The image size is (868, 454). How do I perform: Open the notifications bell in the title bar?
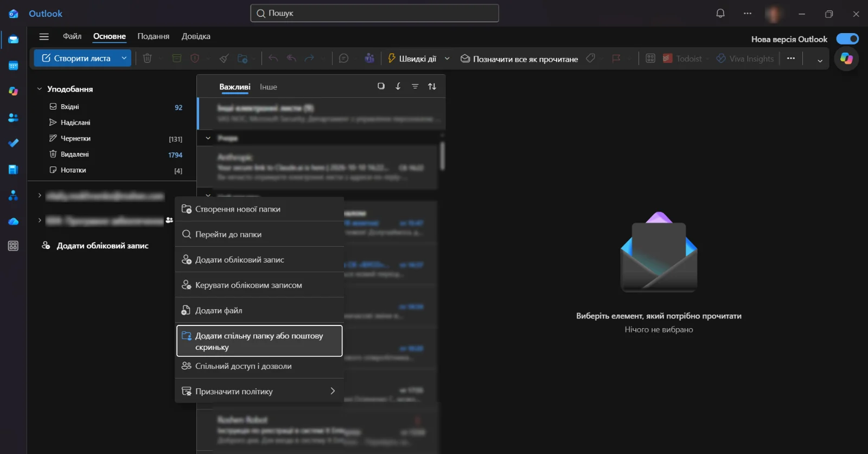click(720, 14)
